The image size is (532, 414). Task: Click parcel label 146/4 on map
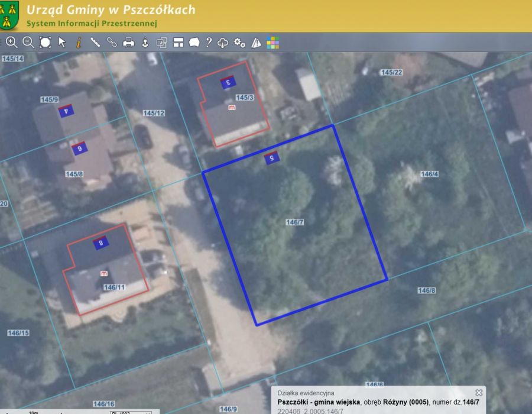click(429, 174)
